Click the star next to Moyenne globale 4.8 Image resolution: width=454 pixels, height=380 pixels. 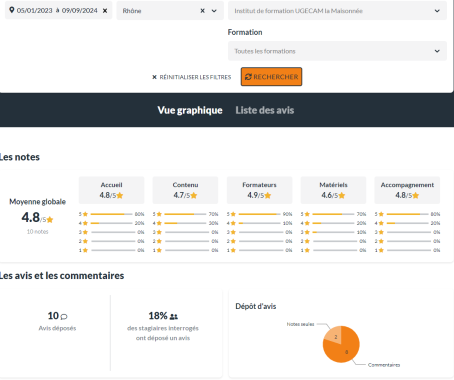click(x=50, y=220)
